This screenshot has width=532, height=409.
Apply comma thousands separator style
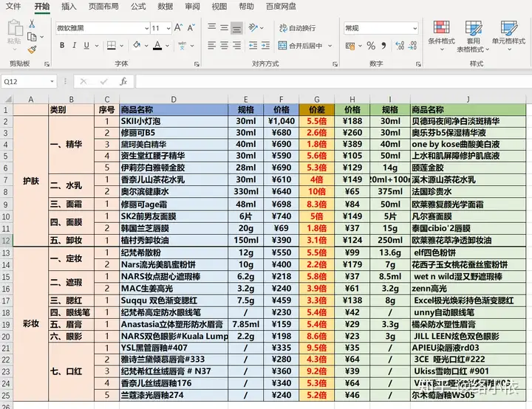(383, 46)
